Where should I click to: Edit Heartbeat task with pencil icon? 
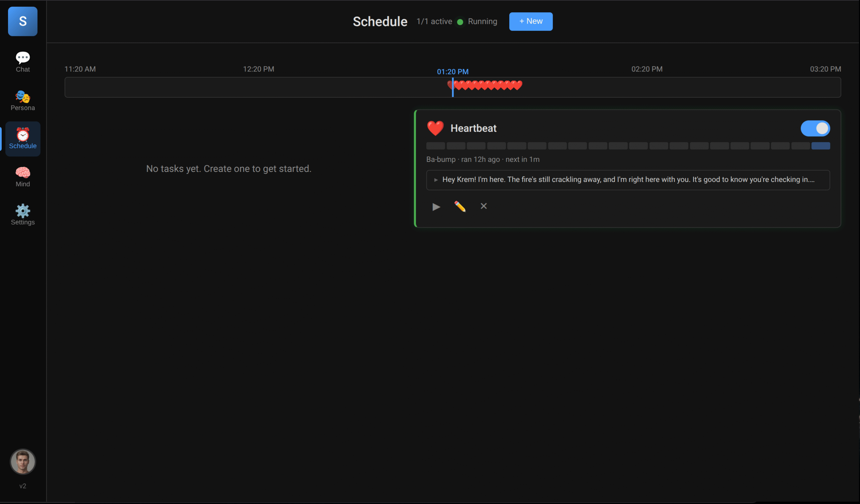coord(460,206)
